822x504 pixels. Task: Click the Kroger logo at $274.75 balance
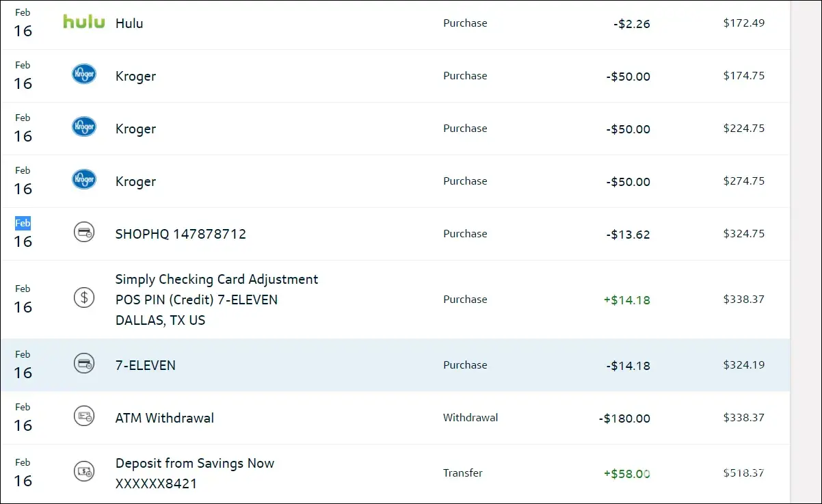click(x=84, y=181)
